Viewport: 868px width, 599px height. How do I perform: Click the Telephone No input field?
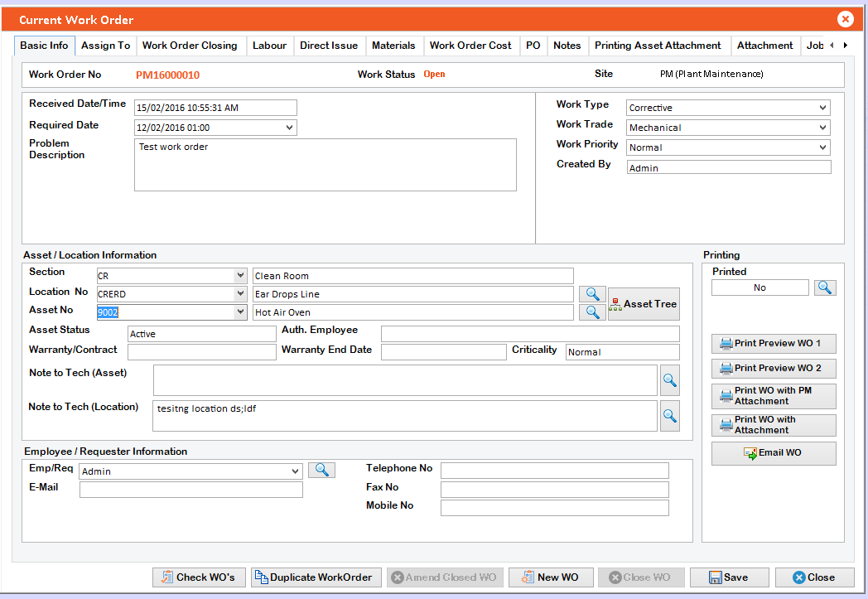[x=554, y=471]
